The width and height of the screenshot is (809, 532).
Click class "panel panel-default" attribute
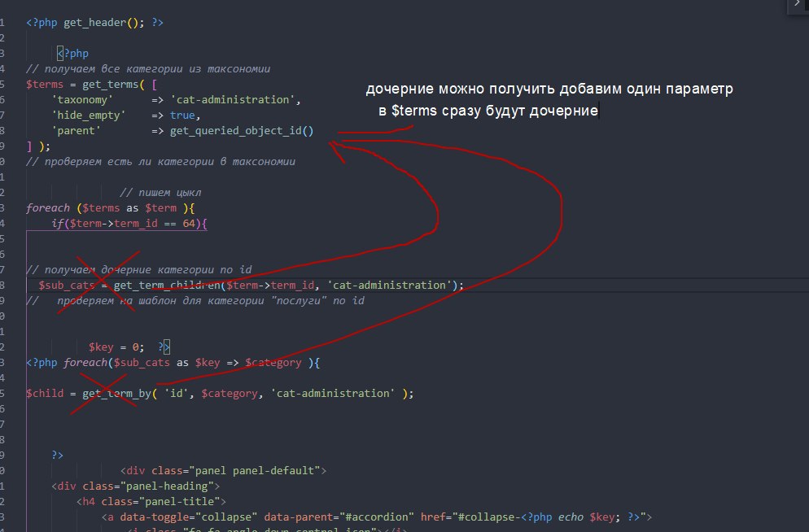point(236,471)
